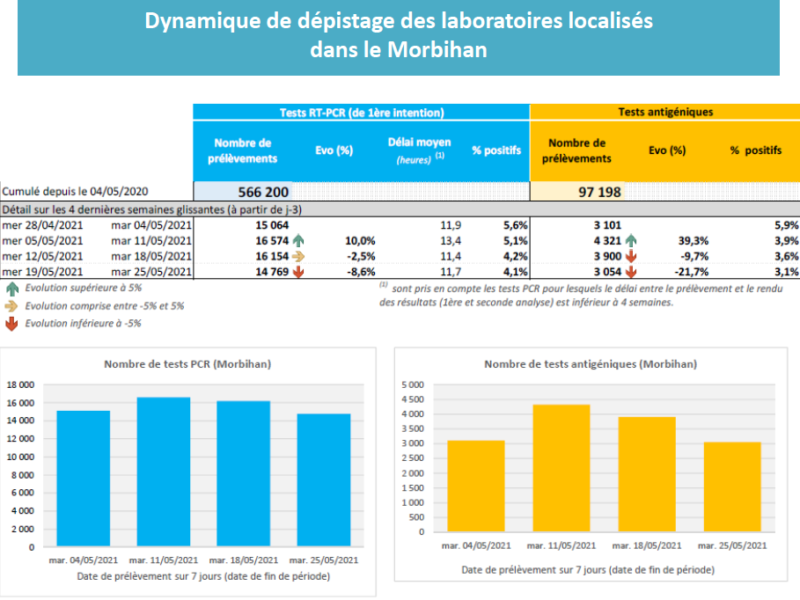Click the legend orange arrow for -5% to 5%
Viewport: 800px width, 600px height.
tap(11, 305)
